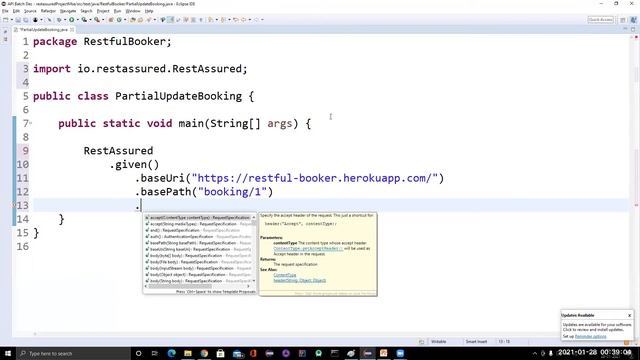Open the Edit menu
The image size is (640, 360).
(x=16, y=11)
